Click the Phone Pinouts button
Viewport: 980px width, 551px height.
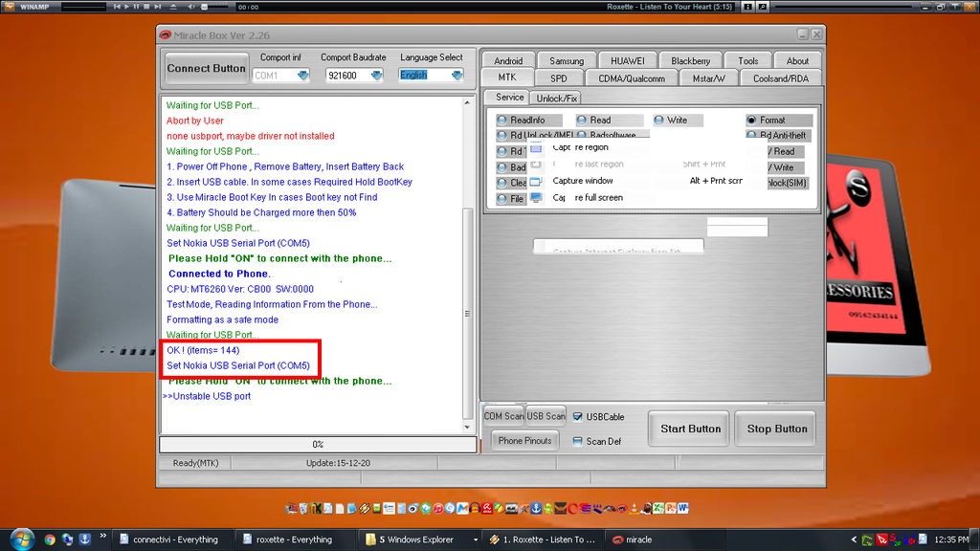click(524, 441)
